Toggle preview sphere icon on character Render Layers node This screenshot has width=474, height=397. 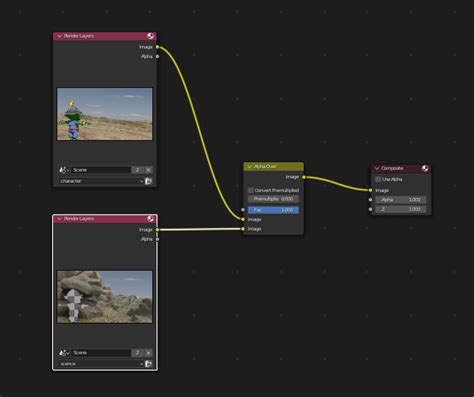150,36
